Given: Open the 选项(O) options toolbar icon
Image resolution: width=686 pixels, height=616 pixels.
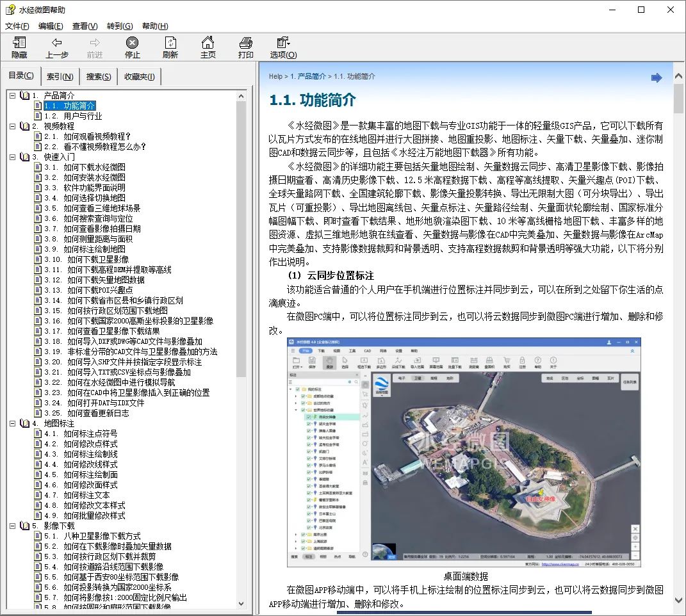Looking at the screenshot, I should click(x=283, y=43).
